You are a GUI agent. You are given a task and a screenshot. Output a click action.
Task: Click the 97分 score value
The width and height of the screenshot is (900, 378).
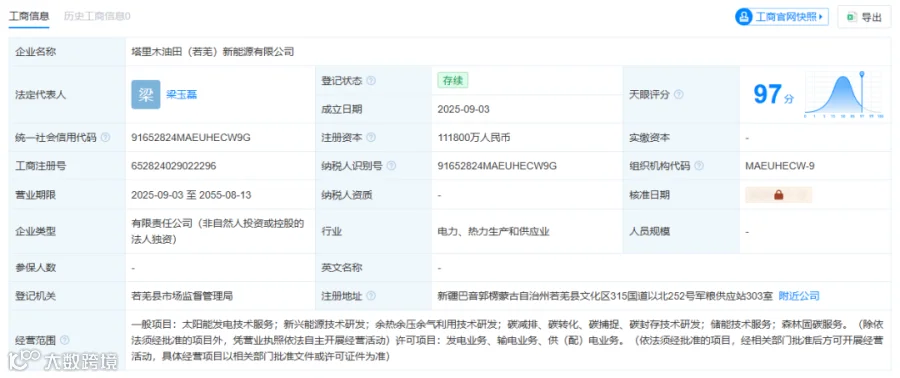[774, 95]
